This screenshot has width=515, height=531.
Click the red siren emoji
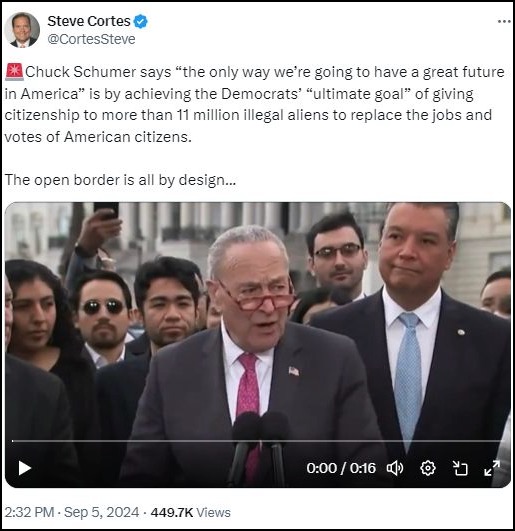14,72
